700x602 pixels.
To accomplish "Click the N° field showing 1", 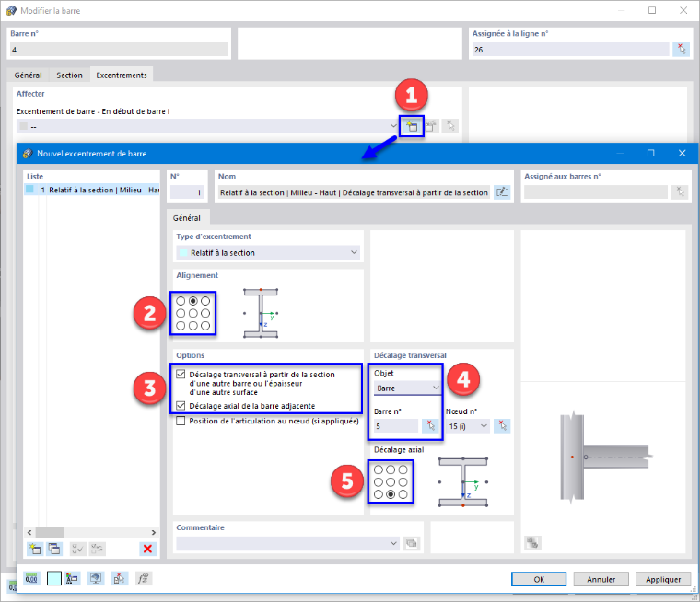I will [x=188, y=192].
